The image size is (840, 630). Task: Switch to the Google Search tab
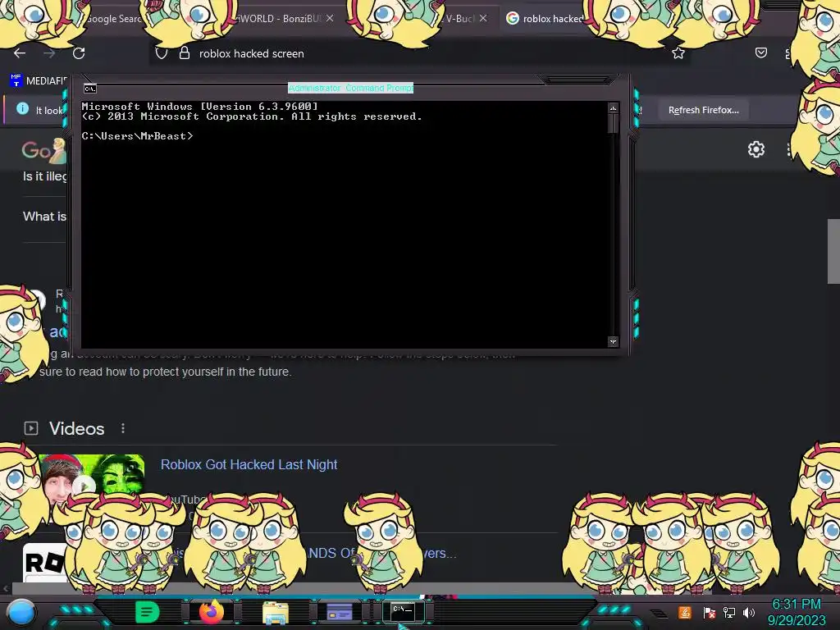[112, 19]
